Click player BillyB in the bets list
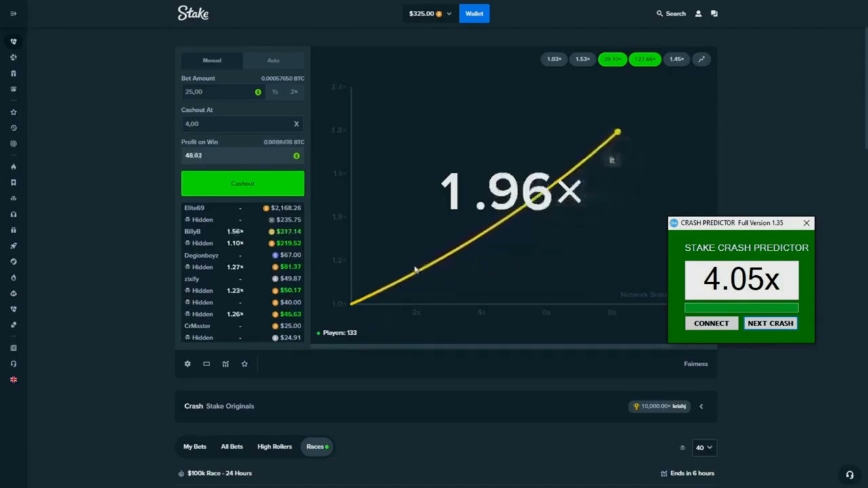 193,231
